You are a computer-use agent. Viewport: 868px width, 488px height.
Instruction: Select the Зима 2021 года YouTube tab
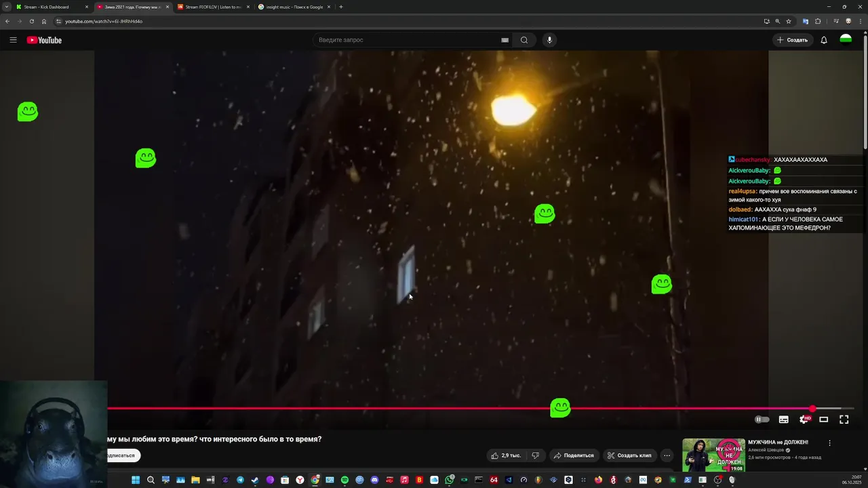tap(132, 7)
